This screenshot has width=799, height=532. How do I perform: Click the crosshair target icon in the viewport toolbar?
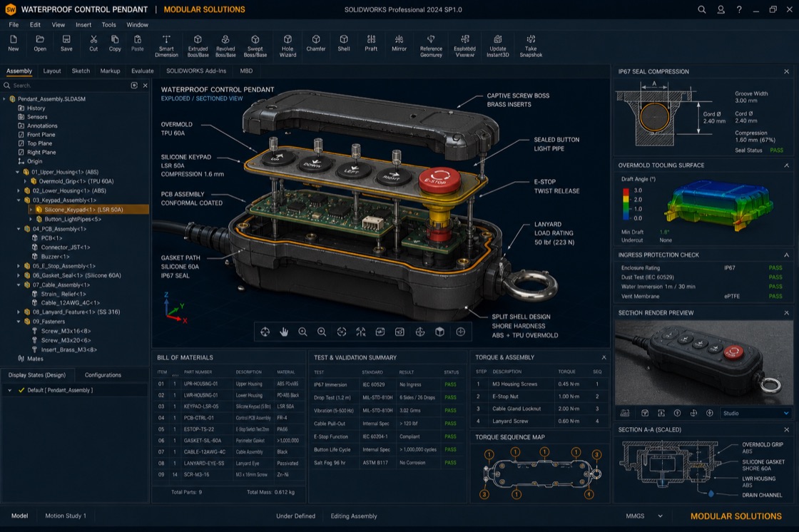point(265,332)
